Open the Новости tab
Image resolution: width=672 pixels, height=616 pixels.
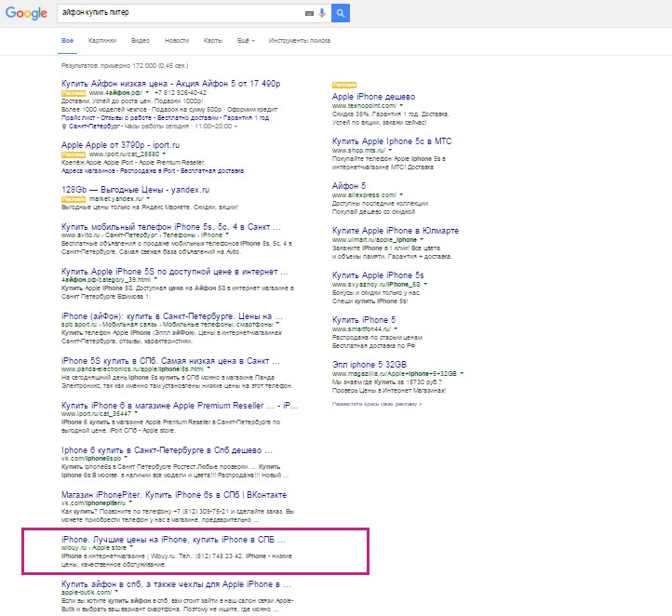[x=177, y=41]
